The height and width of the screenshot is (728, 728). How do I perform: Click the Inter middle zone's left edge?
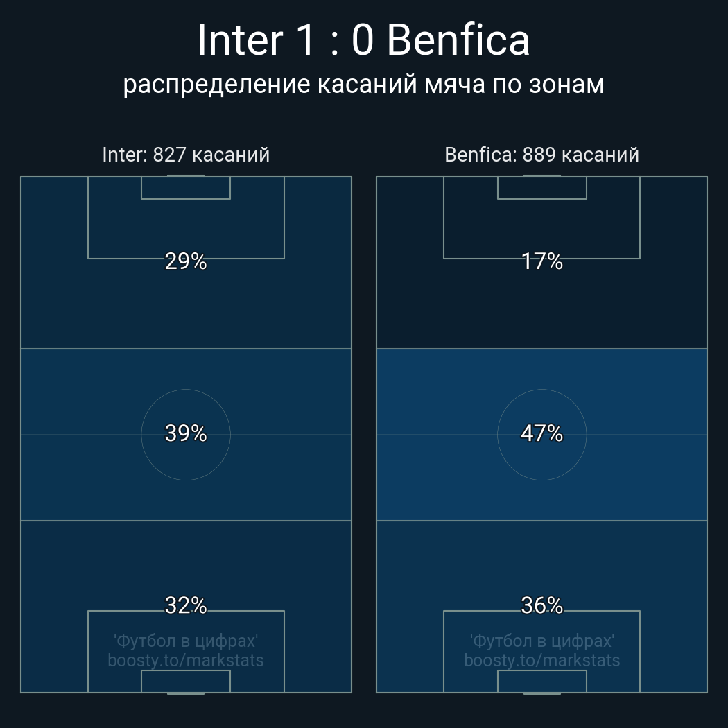coord(24,434)
